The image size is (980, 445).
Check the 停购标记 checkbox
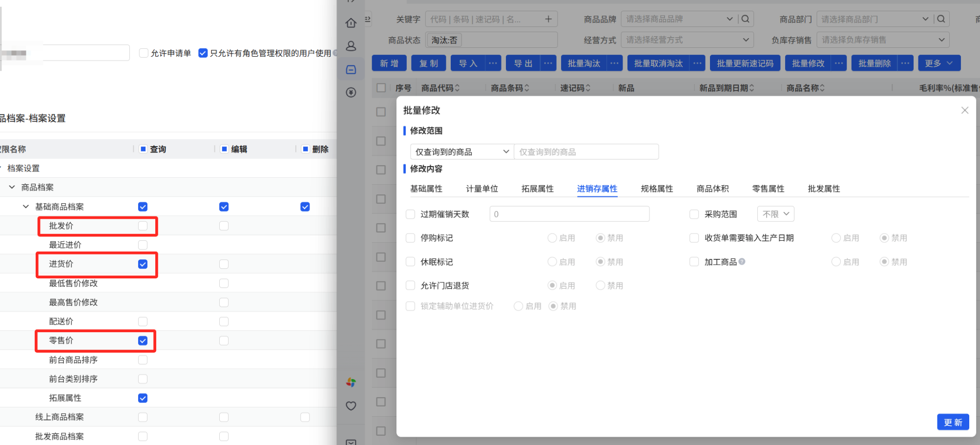point(411,238)
